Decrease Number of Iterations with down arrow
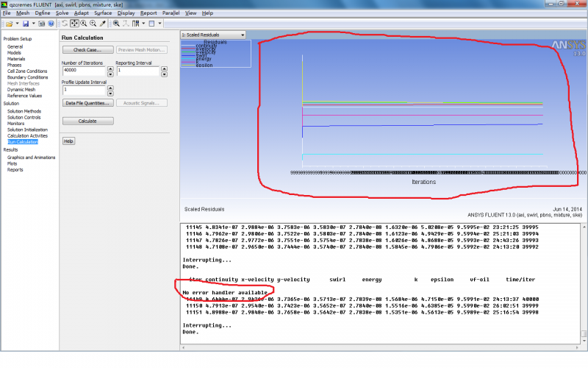This screenshot has height=368, width=588. (110, 74)
